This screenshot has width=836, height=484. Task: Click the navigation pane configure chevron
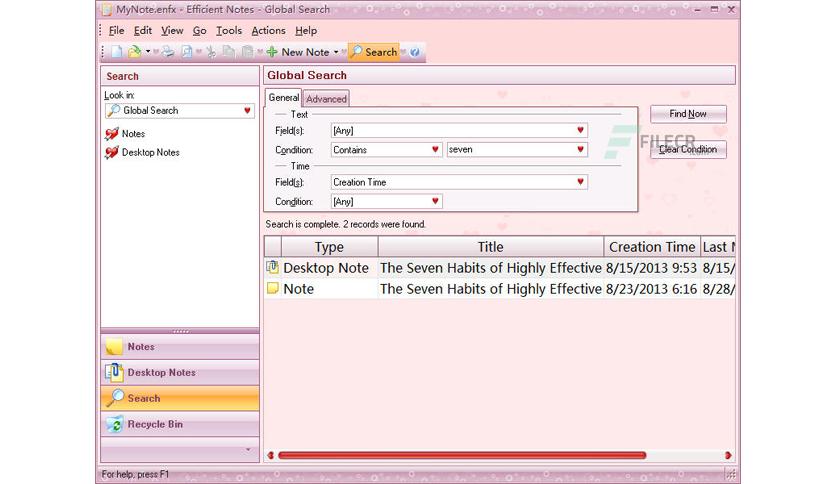click(x=248, y=450)
